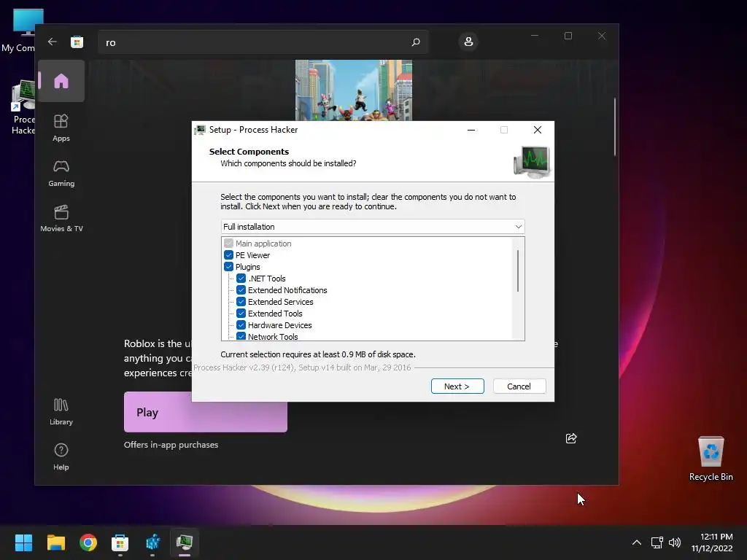Click the Microsoft Store logo icon
Image resolution: width=747 pixels, height=560 pixels.
[77, 42]
